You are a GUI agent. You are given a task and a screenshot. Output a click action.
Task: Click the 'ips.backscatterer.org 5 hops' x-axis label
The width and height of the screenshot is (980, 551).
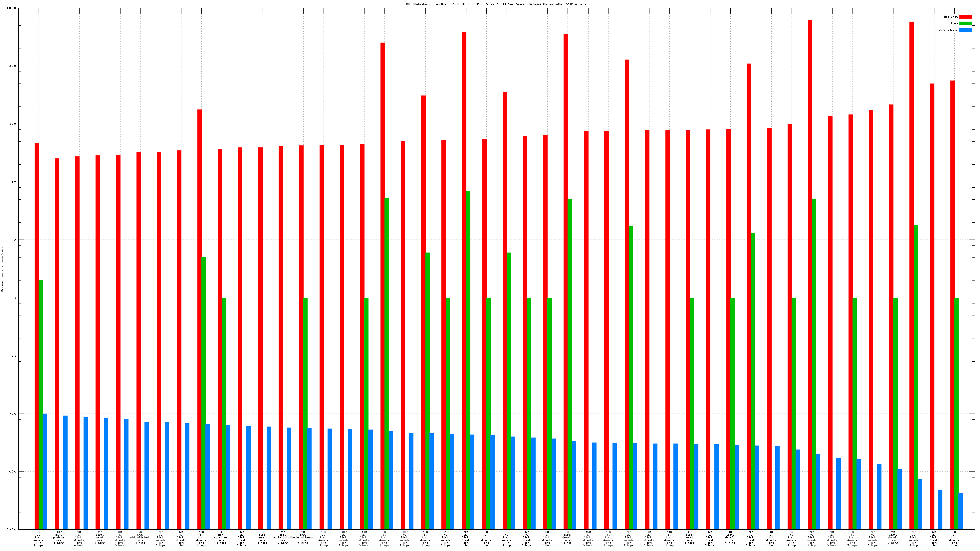[x=303, y=538]
